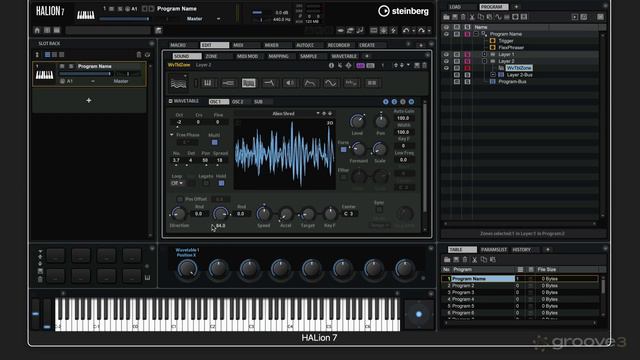Click the redo arrow in the top toolbar
Image resolution: width=640 pixels, height=360 pixels.
(421, 30)
